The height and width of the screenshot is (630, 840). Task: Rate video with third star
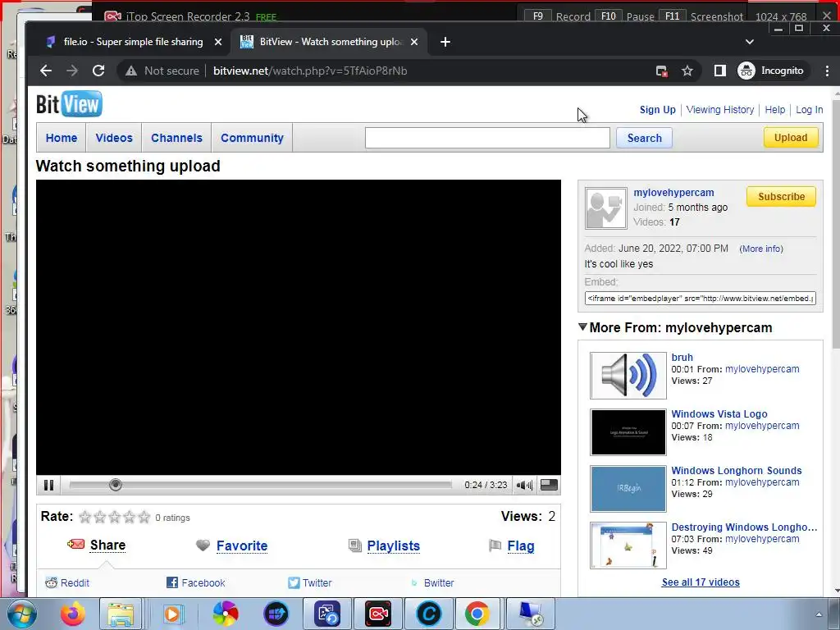coord(115,517)
